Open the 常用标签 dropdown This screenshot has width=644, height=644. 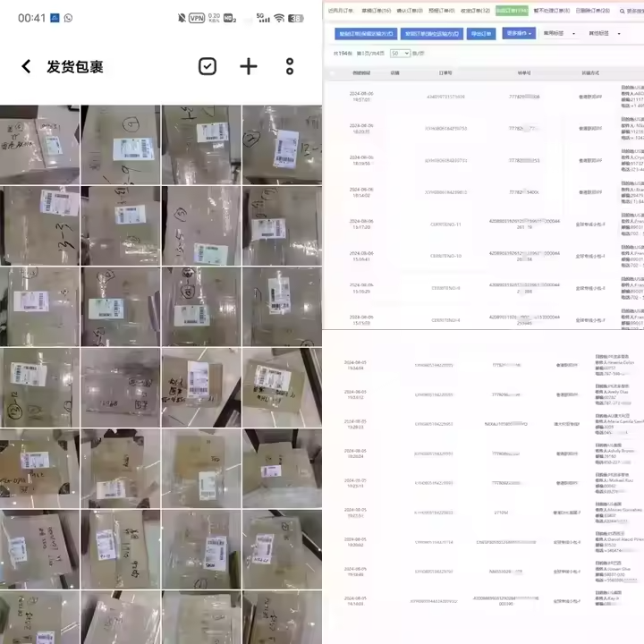pos(559,33)
